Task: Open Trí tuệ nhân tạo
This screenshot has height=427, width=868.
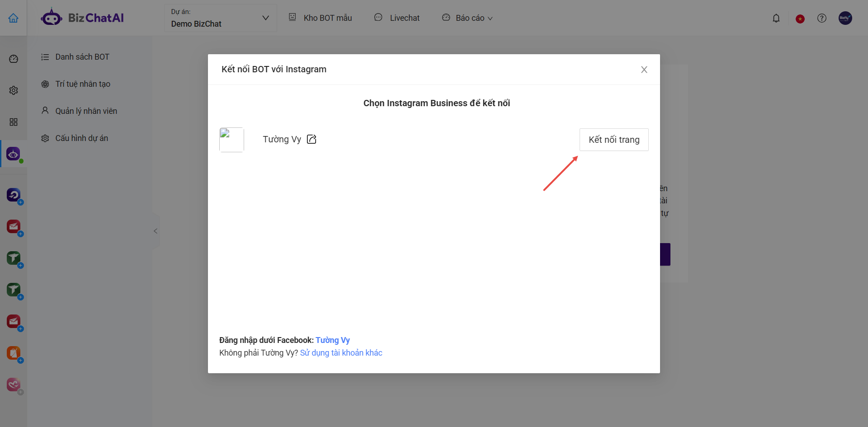Action: (83, 84)
